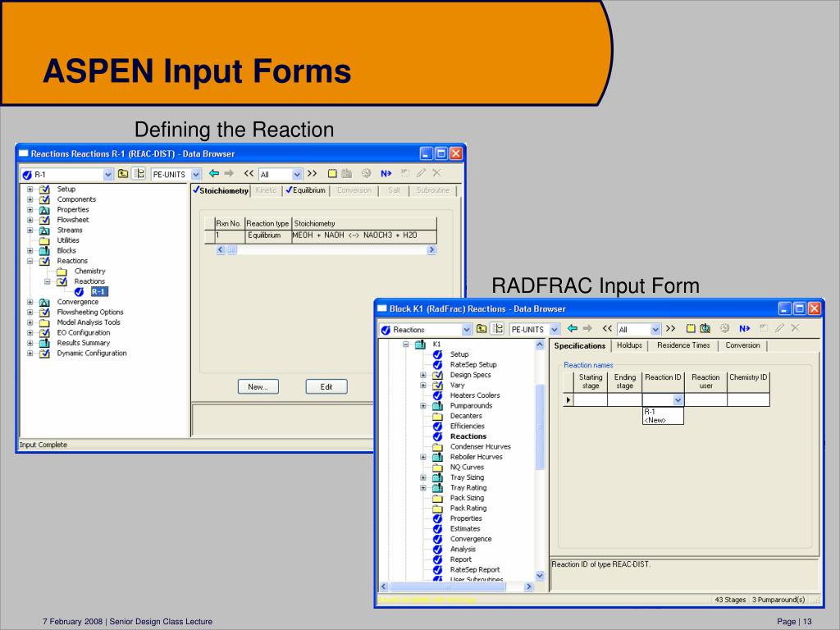Viewport: 840px width, 630px height.
Task: Click the status check icon beside K1 comments icon
Action: point(705,328)
